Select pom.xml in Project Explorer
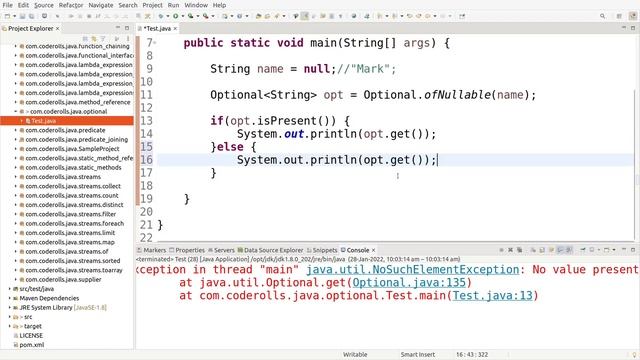The height and width of the screenshot is (360, 640). [x=31, y=345]
